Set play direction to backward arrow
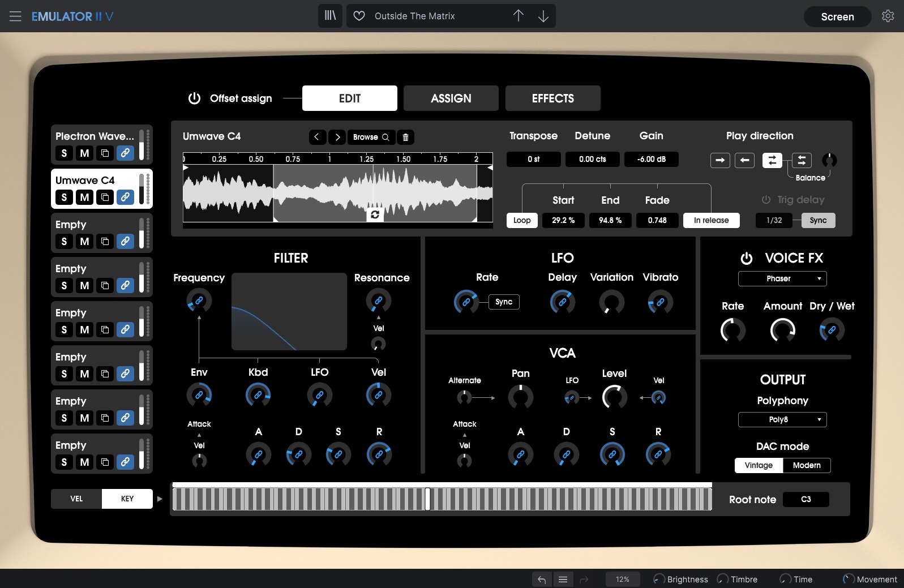This screenshot has height=588, width=904. pyautogui.click(x=745, y=160)
